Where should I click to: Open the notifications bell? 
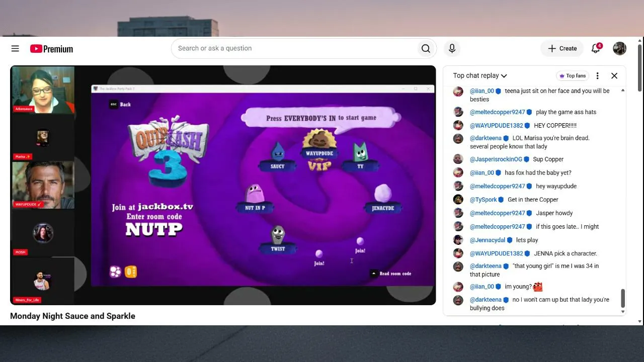[596, 48]
